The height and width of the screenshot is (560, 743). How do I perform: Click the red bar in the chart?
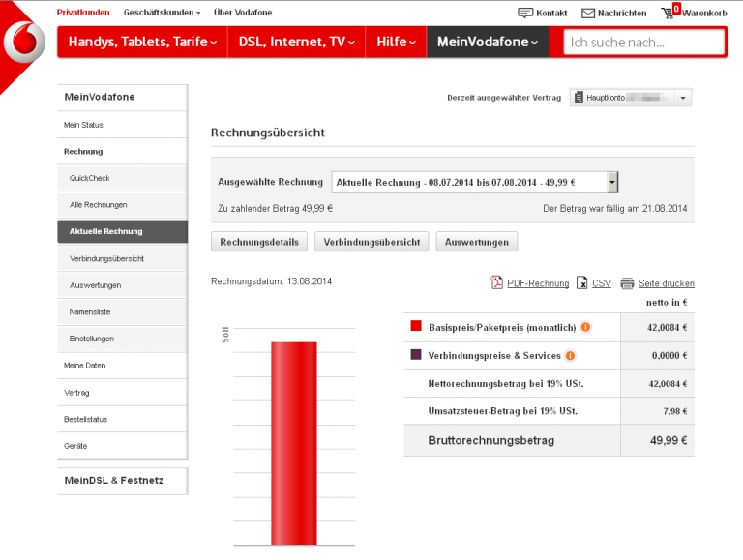(x=294, y=443)
